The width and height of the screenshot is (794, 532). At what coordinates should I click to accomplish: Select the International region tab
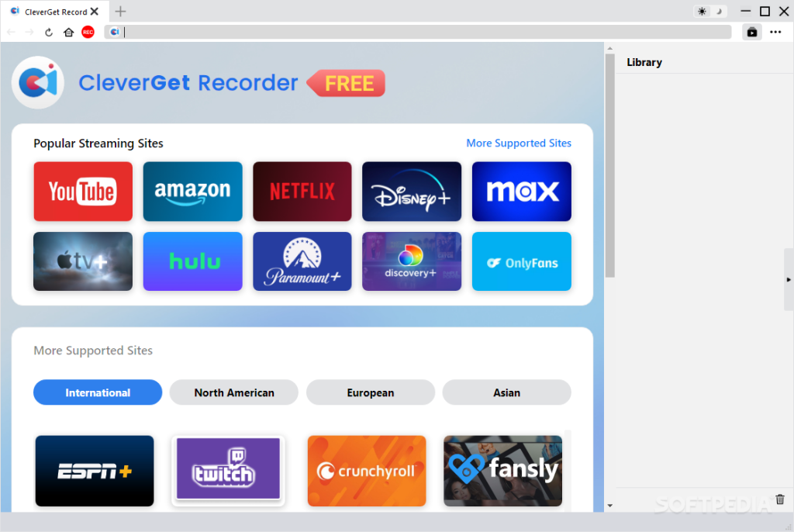point(98,392)
